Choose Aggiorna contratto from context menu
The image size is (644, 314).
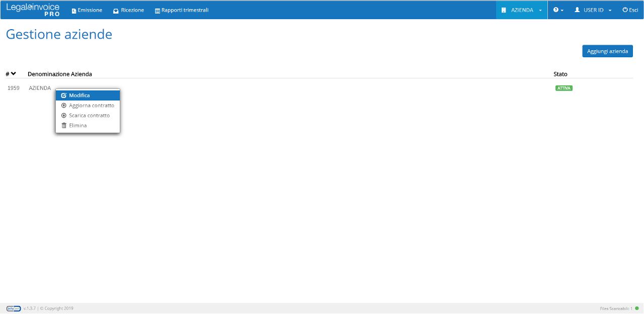[91, 106]
